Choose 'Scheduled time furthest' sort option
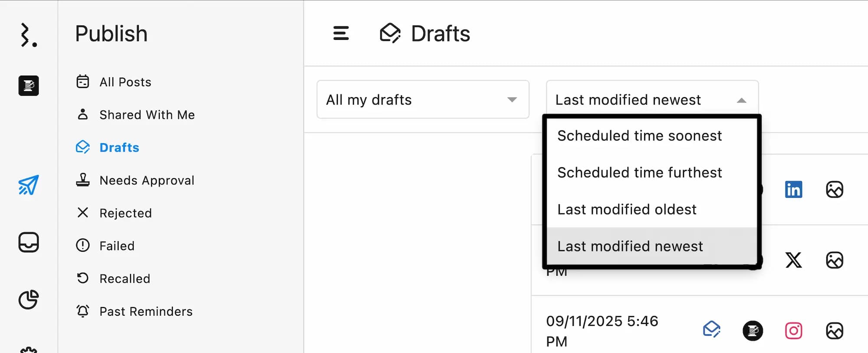Image resolution: width=868 pixels, height=353 pixels. 639,173
